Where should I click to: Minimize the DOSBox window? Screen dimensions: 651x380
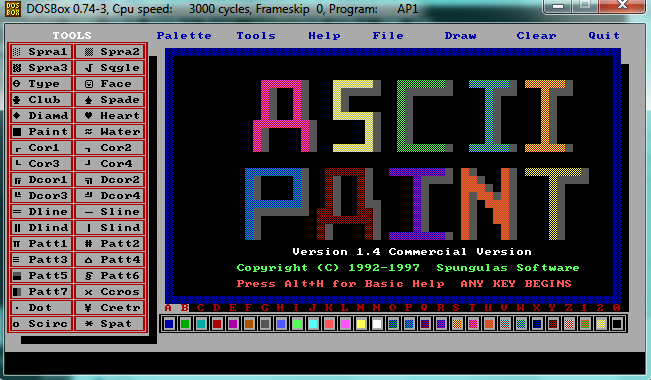558,6
